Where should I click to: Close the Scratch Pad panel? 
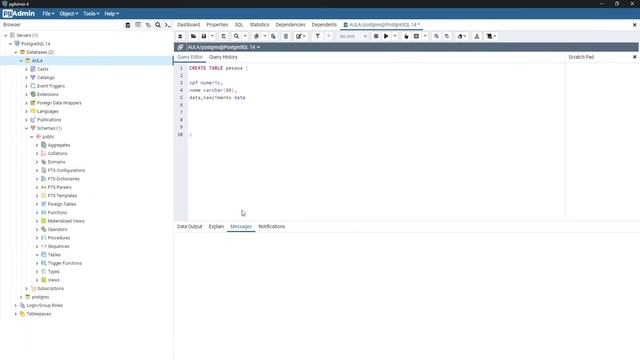point(635,57)
